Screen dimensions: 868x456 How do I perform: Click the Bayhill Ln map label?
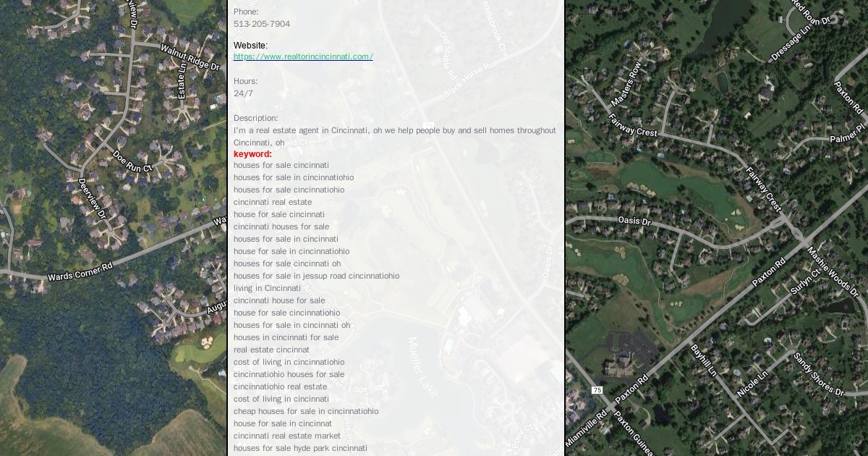(703, 360)
